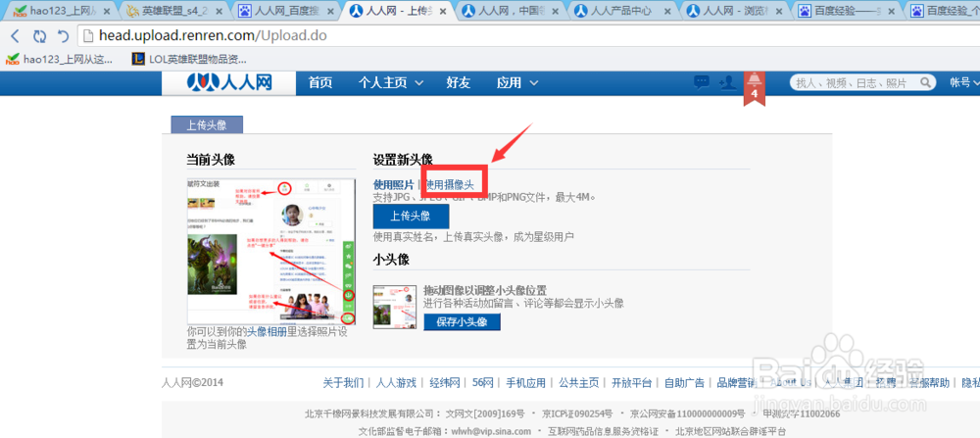
Task: Open 56网 footer link
Action: click(x=483, y=383)
